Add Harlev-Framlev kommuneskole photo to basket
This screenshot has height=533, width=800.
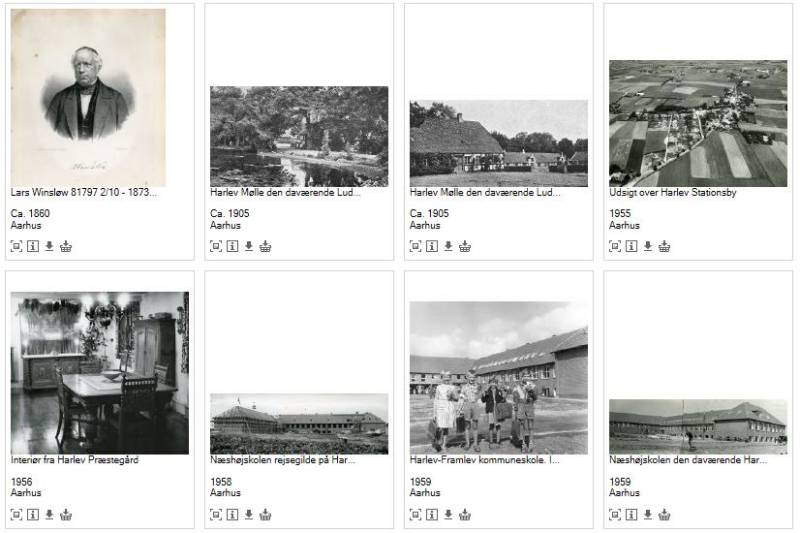464,515
